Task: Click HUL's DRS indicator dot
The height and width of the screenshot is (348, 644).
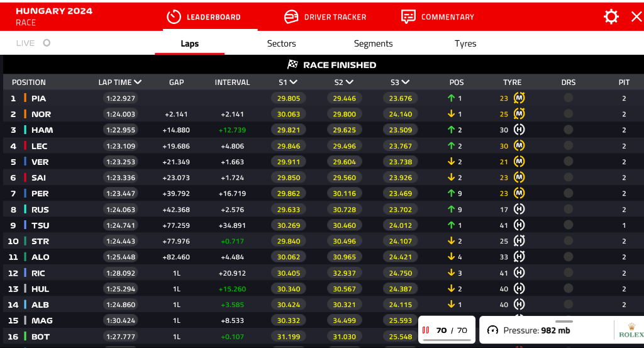Action: coord(569,288)
